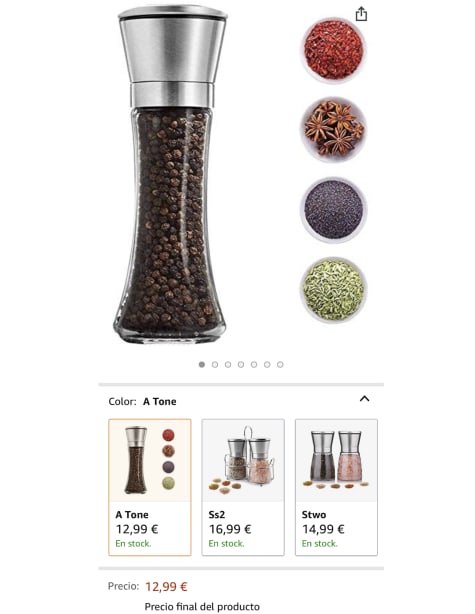Jump to sixth carousel dot
Viewport: 475px width, 614px height.
point(267,365)
